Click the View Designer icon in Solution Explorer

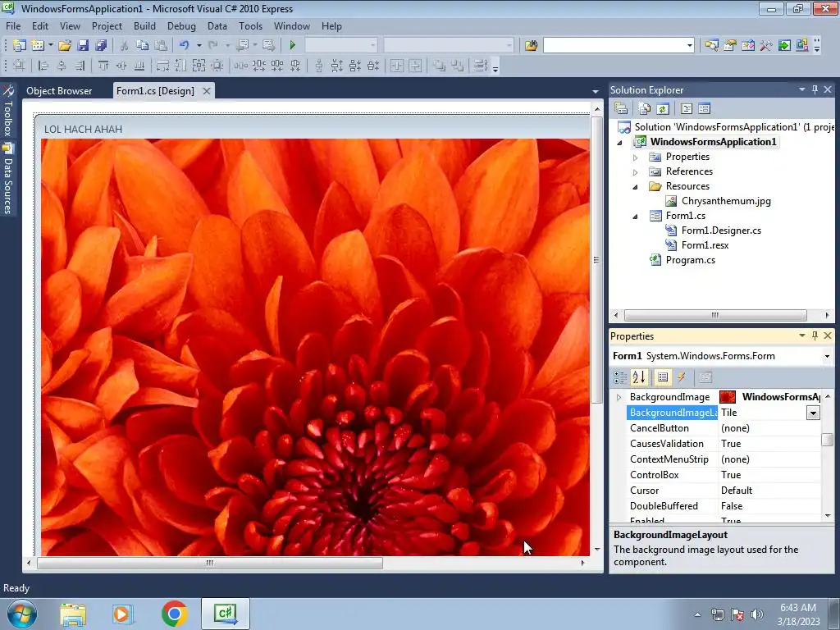pos(704,109)
